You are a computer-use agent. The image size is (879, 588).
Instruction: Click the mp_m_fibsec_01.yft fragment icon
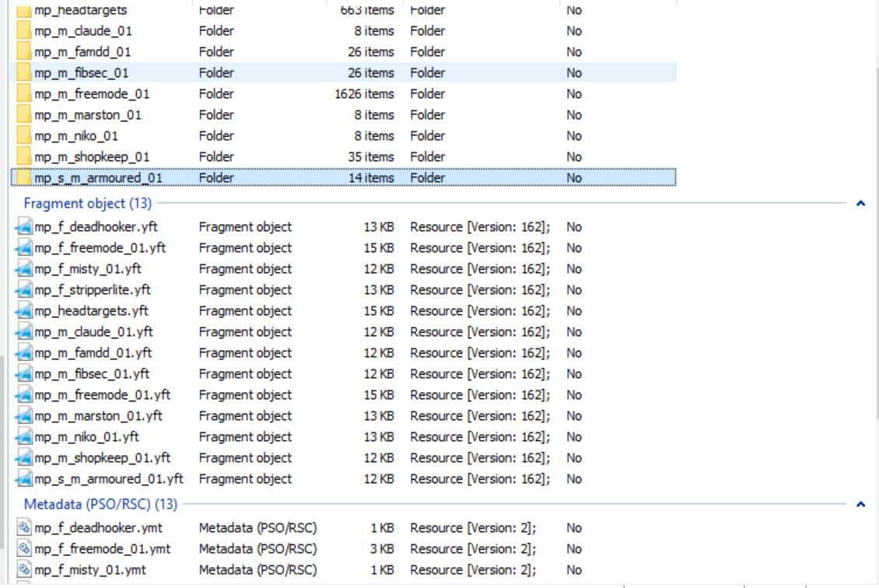tap(23, 374)
